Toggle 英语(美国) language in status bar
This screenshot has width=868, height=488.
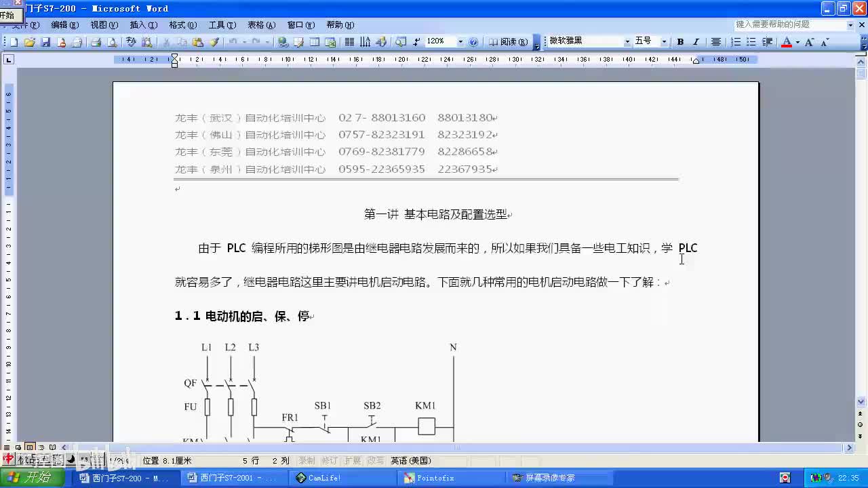(x=410, y=461)
